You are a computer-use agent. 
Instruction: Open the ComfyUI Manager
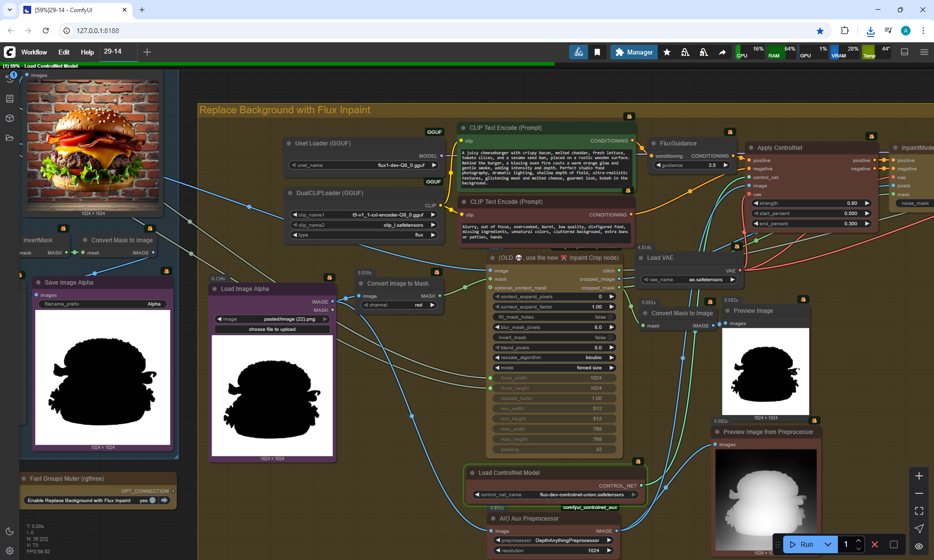coord(634,52)
